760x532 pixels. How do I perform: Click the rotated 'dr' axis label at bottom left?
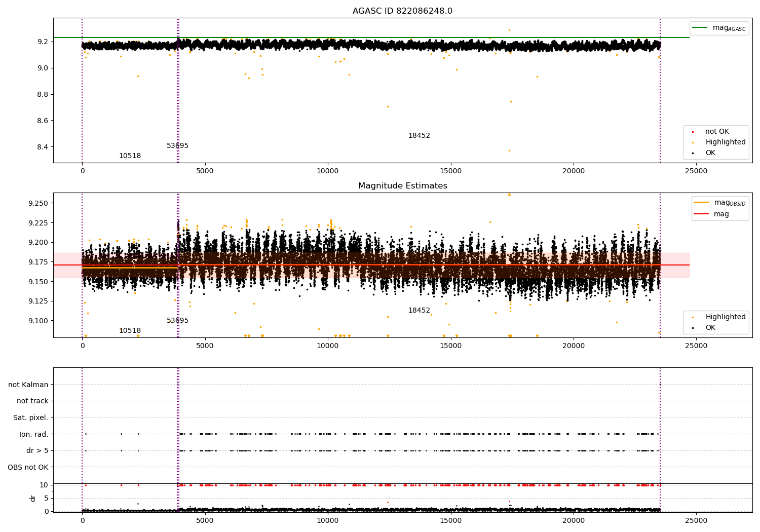33,498
